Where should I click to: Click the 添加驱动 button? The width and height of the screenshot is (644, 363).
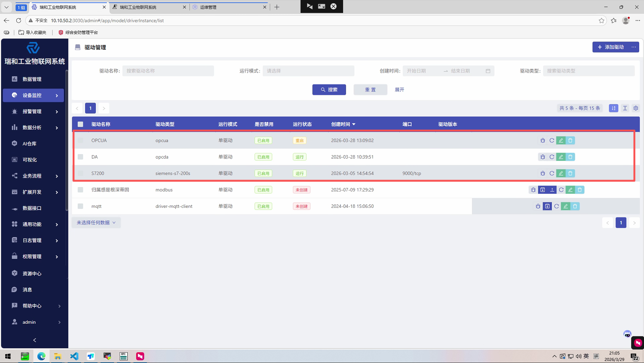pos(610,47)
